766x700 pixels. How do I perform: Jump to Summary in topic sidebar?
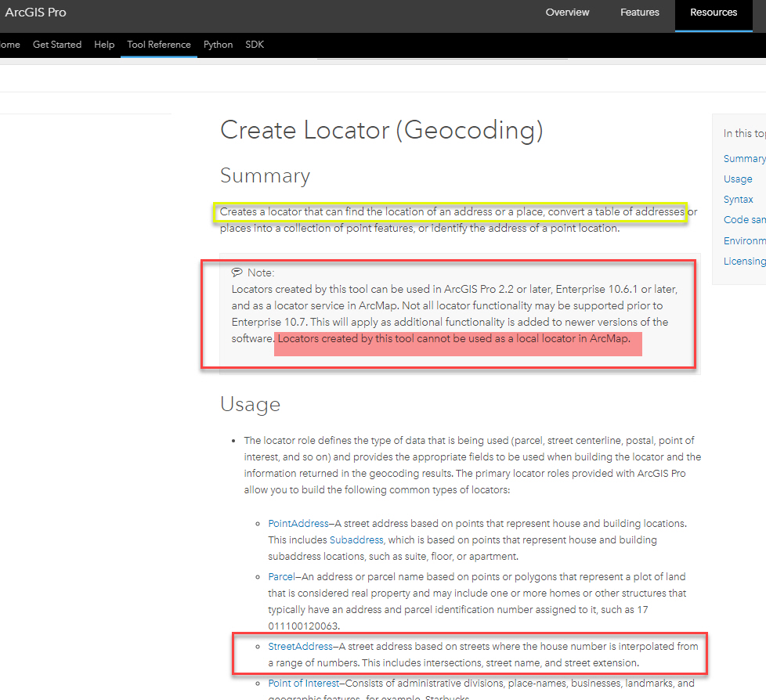tap(745, 158)
